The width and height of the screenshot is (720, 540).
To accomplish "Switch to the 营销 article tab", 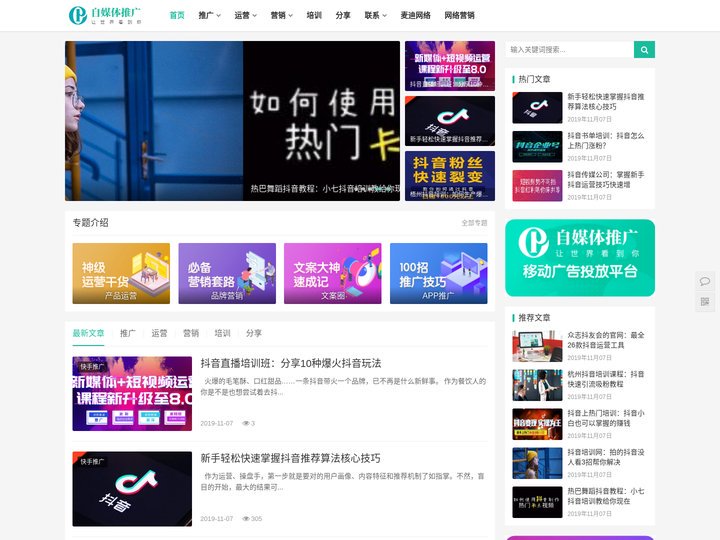I will 191,333.
